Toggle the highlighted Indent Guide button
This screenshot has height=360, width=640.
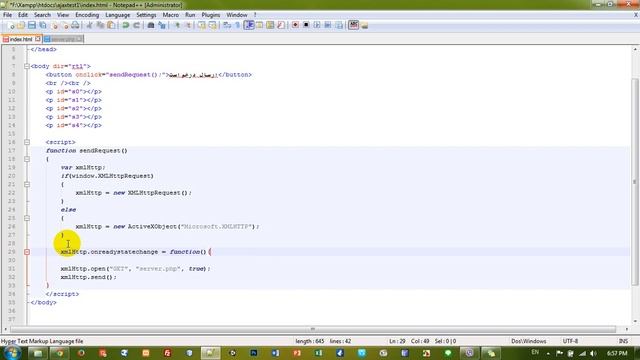(x=249, y=25)
